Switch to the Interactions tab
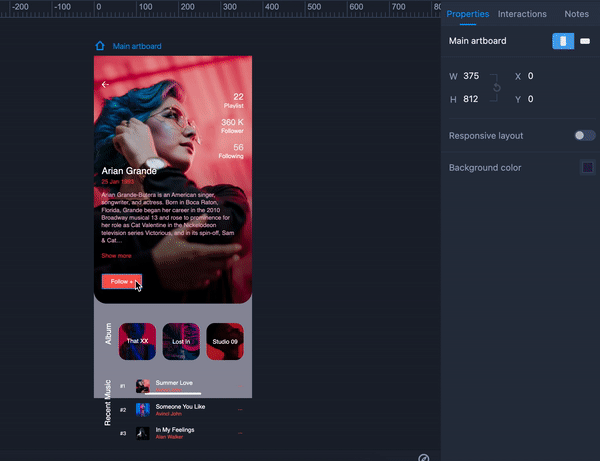This screenshot has height=461, width=600. coord(522,14)
